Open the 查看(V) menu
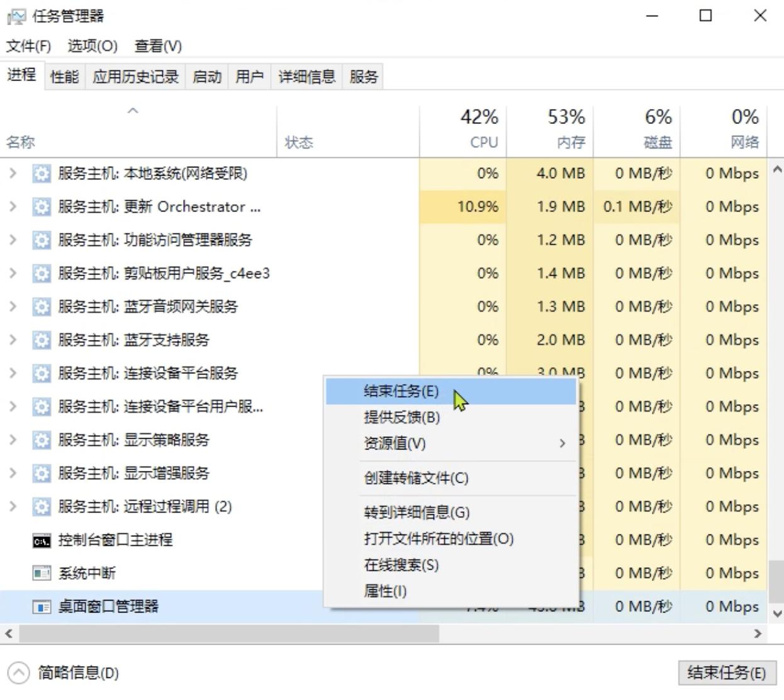 pyautogui.click(x=156, y=45)
